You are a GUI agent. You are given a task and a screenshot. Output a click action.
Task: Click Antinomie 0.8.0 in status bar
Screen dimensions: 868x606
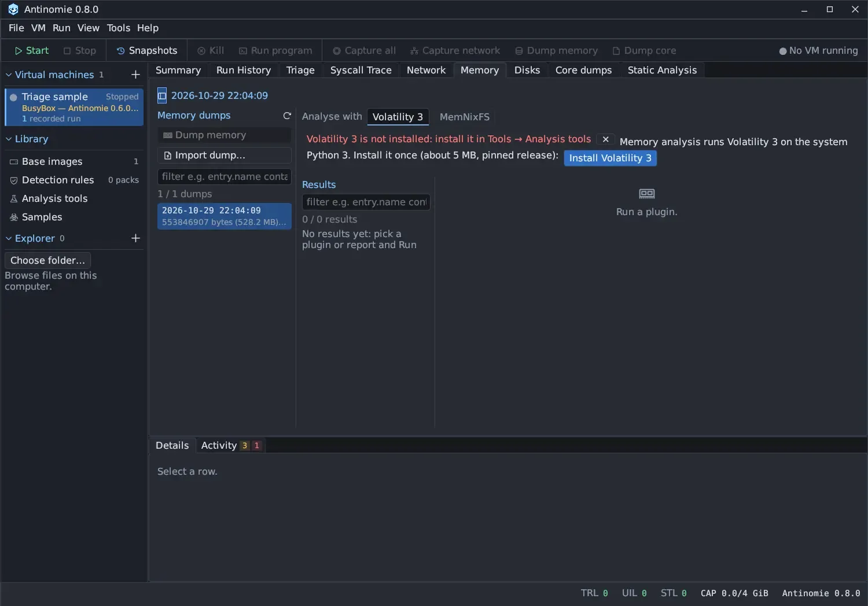(x=821, y=593)
